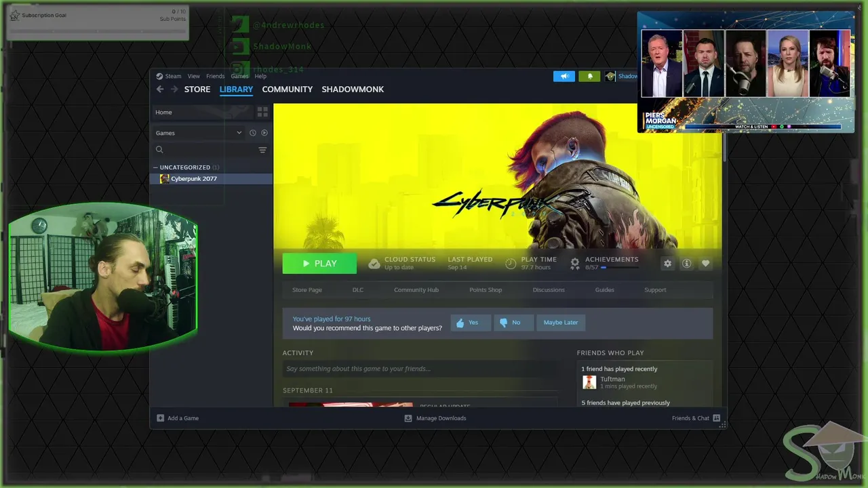Click Manage Downloads text
Screen dimensions: 868x488
pos(441,418)
